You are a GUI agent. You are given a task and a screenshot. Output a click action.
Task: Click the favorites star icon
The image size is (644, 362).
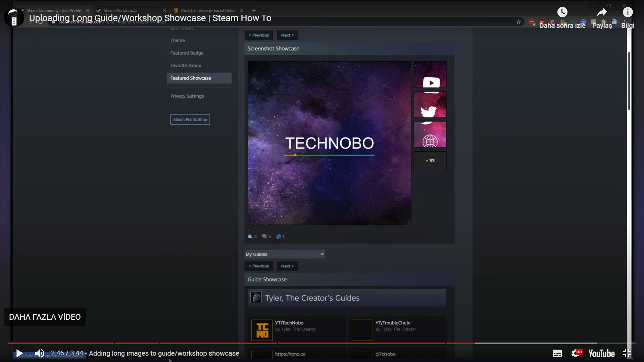tap(279, 236)
